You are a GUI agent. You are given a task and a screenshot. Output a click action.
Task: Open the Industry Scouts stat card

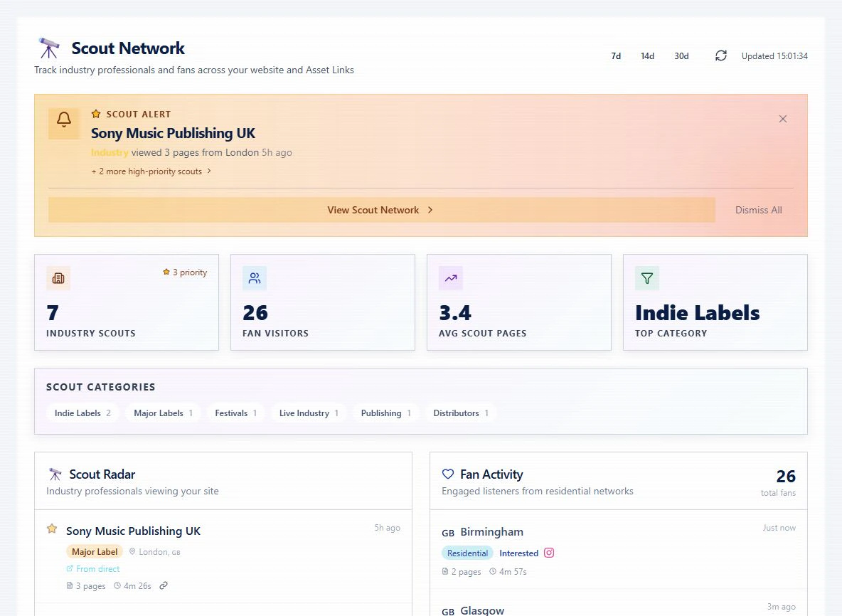point(126,302)
